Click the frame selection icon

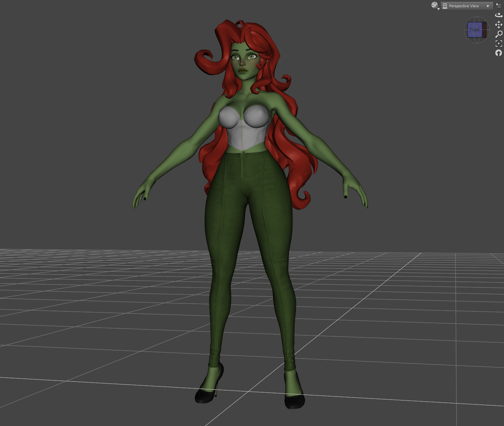tap(499, 43)
